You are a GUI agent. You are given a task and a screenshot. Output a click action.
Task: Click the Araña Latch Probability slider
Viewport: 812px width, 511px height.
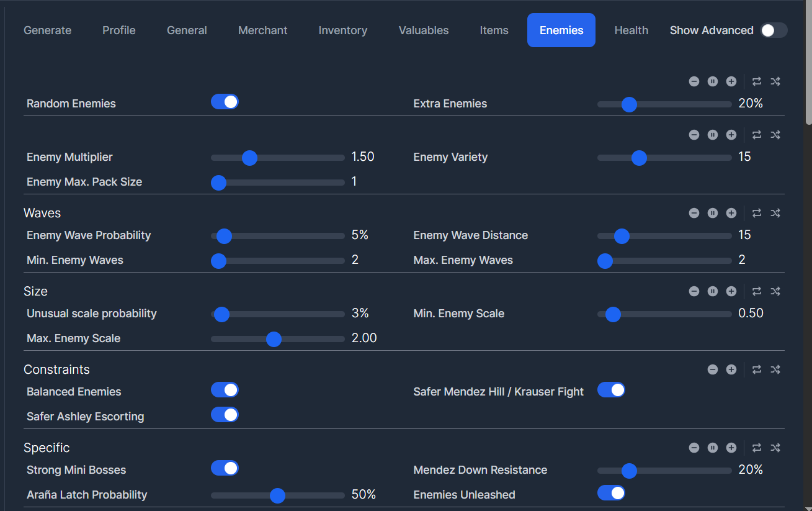(278, 495)
